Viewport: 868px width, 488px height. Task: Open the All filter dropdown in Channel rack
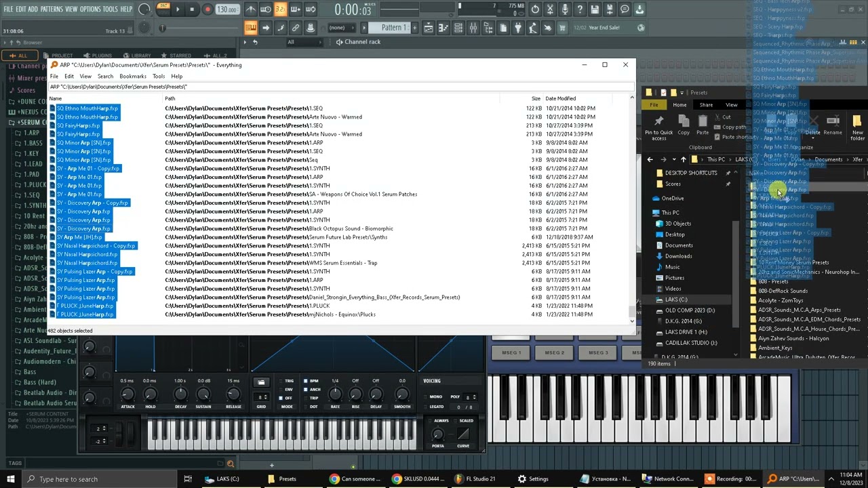(305, 42)
